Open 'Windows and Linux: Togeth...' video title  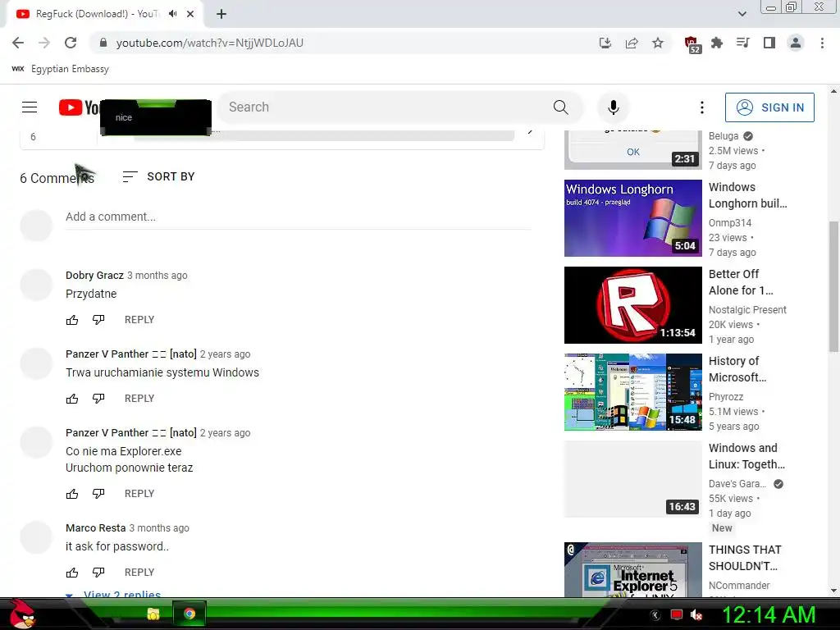point(746,456)
